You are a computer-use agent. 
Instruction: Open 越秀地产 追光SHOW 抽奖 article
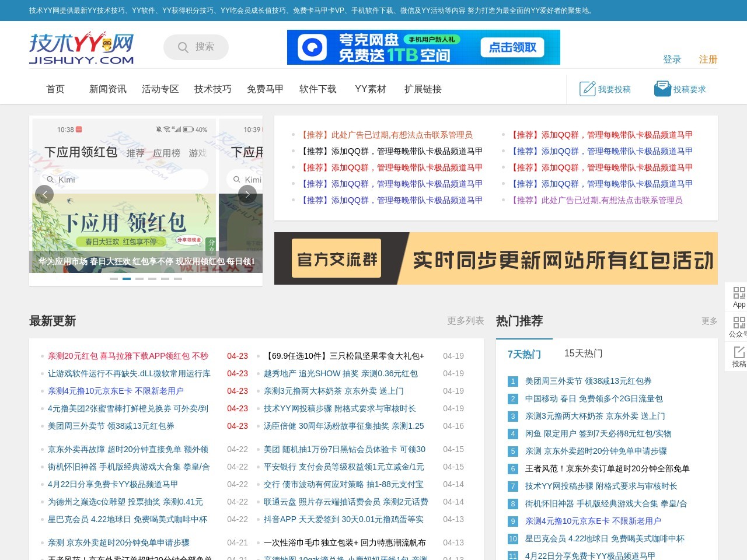pos(341,373)
